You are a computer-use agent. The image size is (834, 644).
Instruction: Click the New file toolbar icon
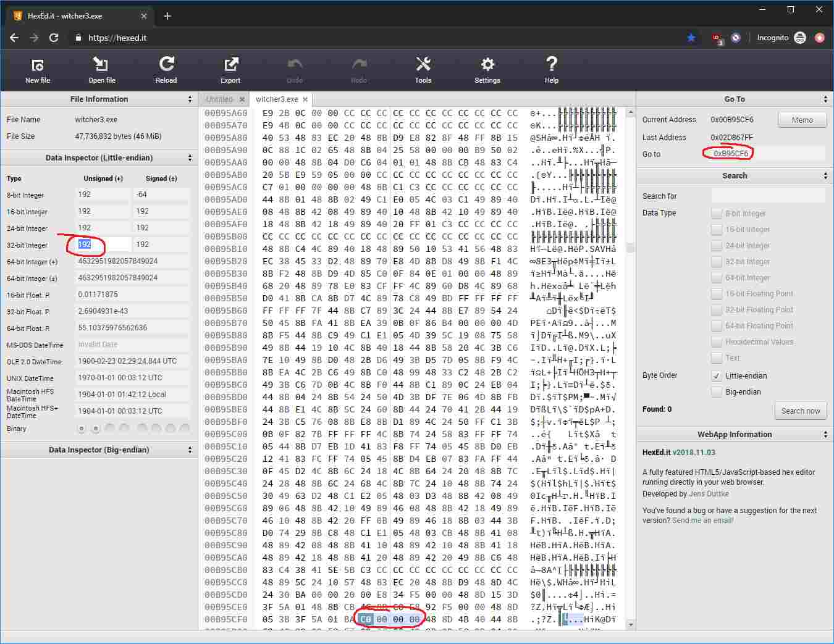pyautogui.click(x=38, y=65)
